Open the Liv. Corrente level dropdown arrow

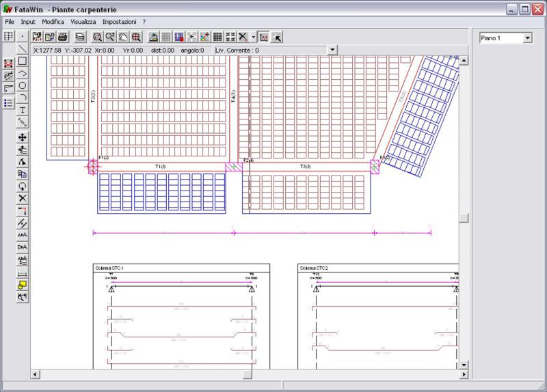click(332, 50)
